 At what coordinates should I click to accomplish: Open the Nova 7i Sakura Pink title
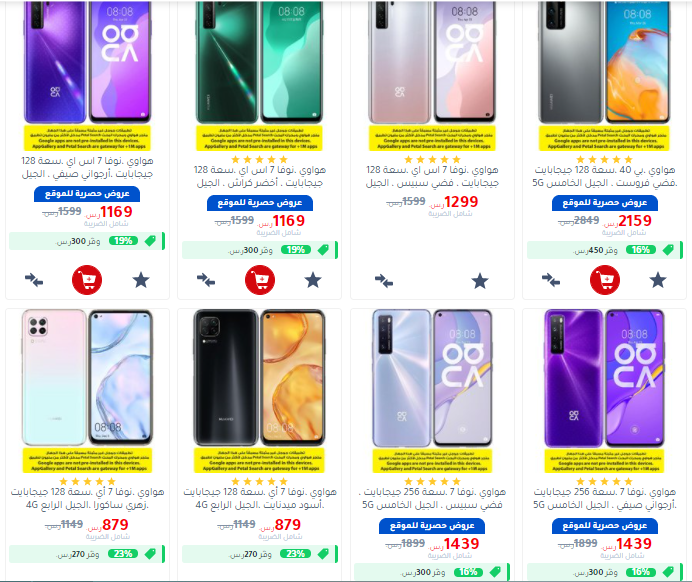coord(87,498)
